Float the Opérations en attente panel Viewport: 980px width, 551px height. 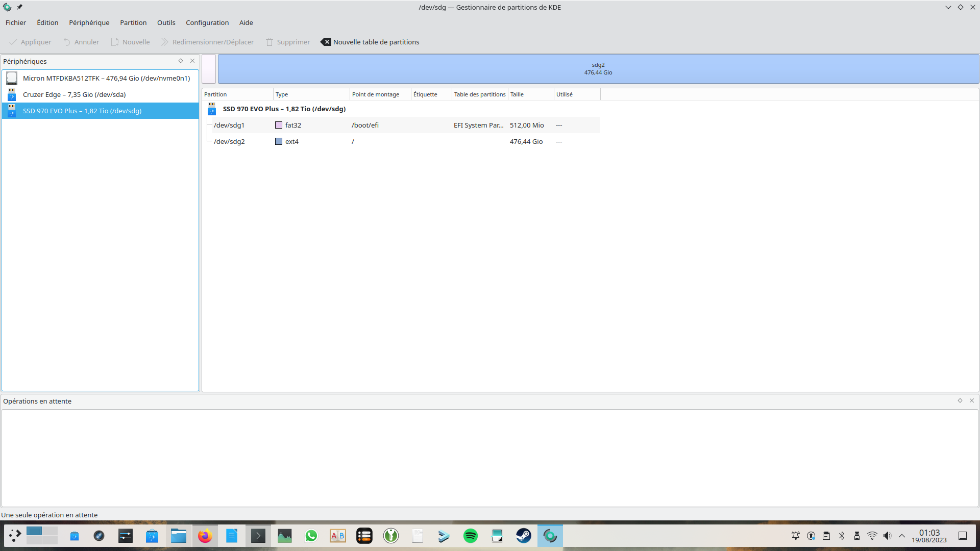pos(960,400)
